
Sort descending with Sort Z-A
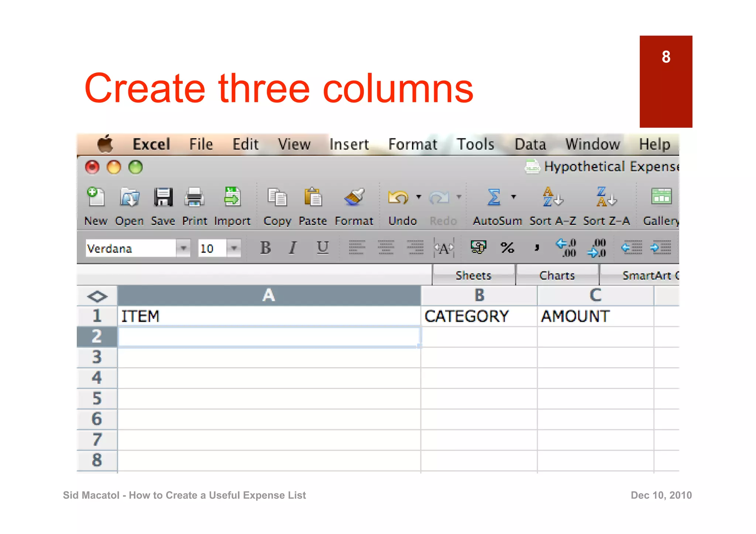pyautogui.click(x=606, y=197)
